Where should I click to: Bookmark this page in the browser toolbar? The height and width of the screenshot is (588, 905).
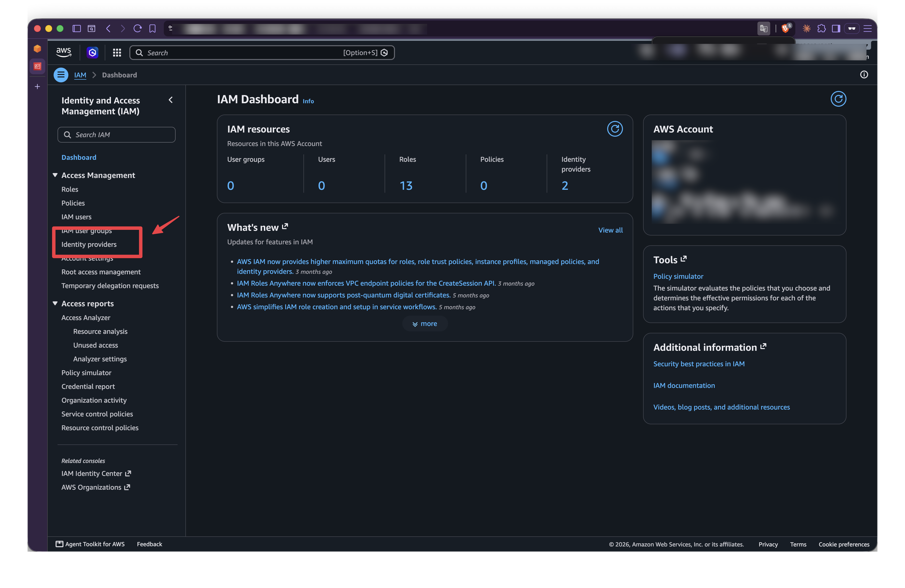[x=152, y=29]
